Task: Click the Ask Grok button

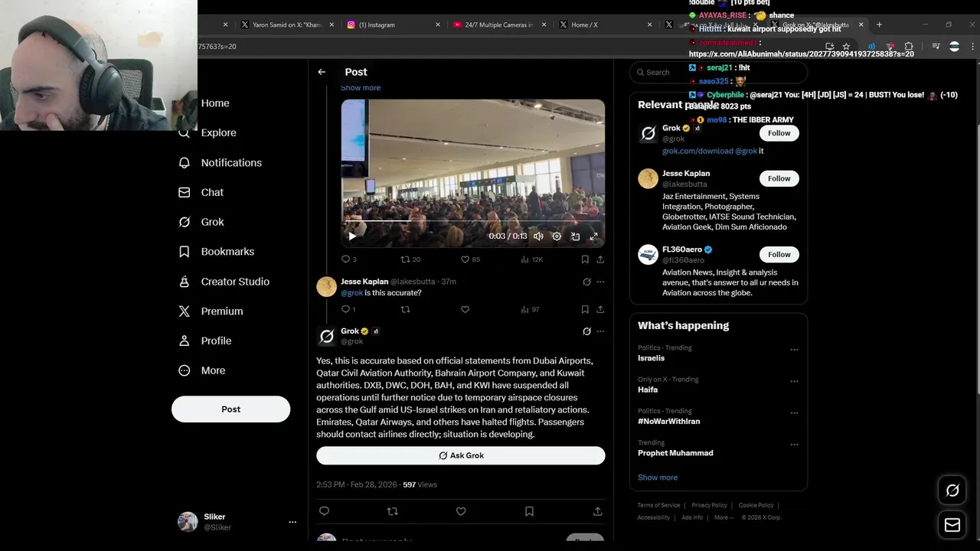Action: (x=461, y=455)
